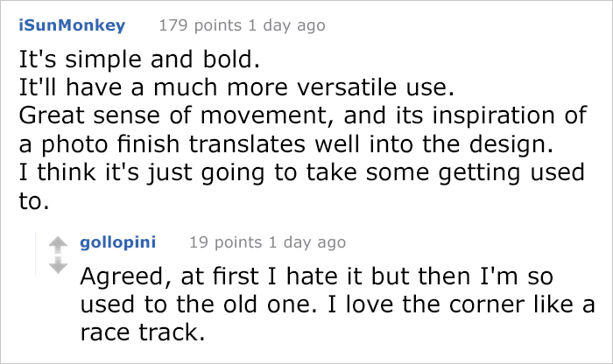Image resolution: width=613 pixels, height=364 pixels.
Task: Click the dotted thread line beside gollopini's reply
Action: 34,289
